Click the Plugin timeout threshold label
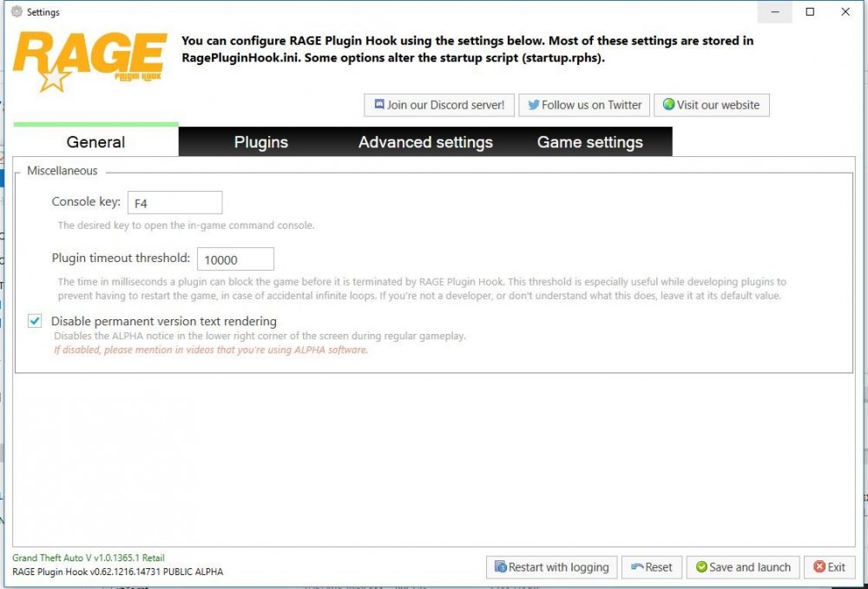The image size is (868, 589). coord(121,259)
